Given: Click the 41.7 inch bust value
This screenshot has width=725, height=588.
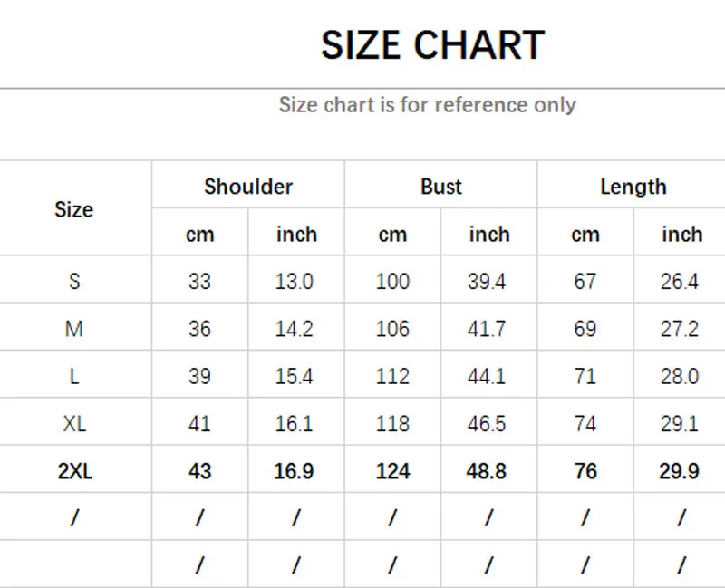Looking at the screenshot, I should pos(487,329).
